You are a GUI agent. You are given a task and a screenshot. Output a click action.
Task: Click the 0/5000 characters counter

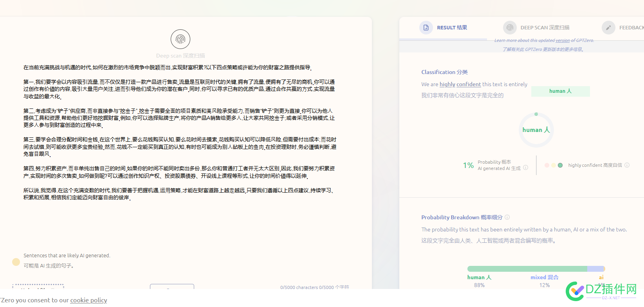pos(314,287)
